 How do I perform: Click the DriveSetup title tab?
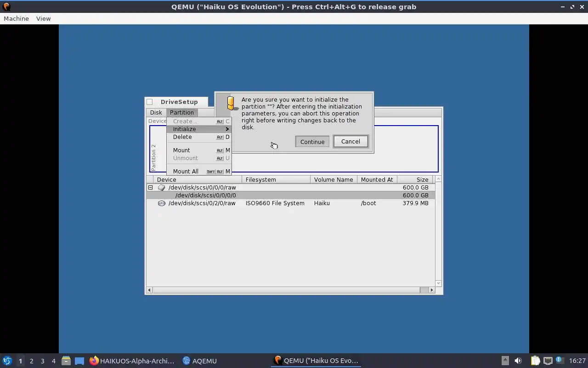point(179,102)
